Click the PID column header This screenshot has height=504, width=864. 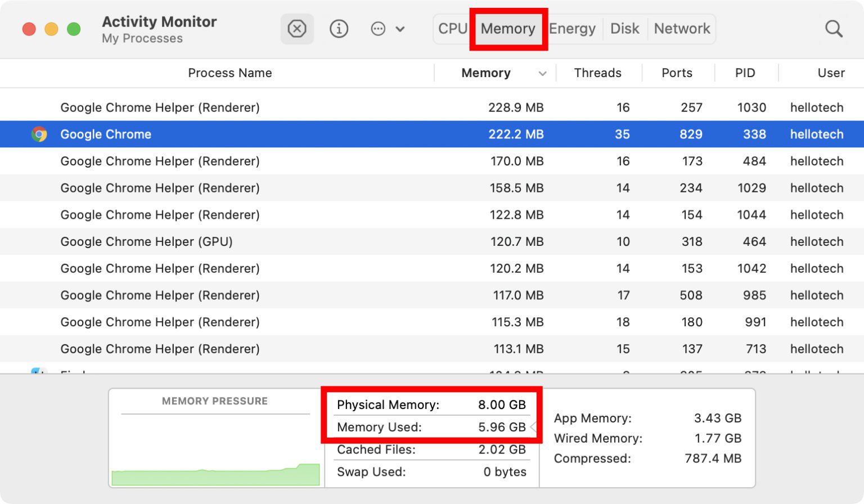pos(745,73)
